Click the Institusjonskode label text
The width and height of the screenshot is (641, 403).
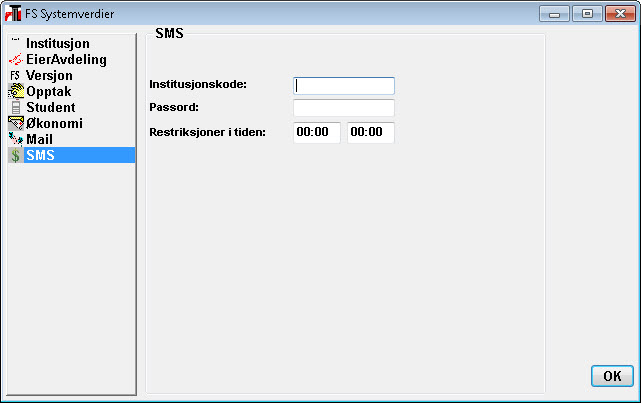(198, 84)
